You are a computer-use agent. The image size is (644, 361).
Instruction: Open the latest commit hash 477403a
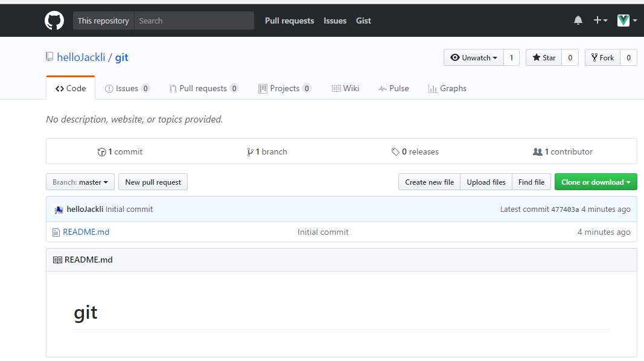click(565, 209)
